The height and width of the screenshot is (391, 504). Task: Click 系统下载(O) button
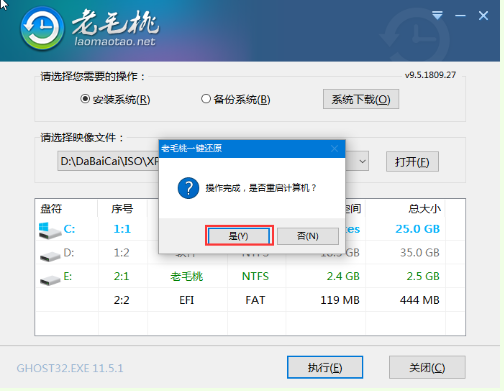(361, 99)
